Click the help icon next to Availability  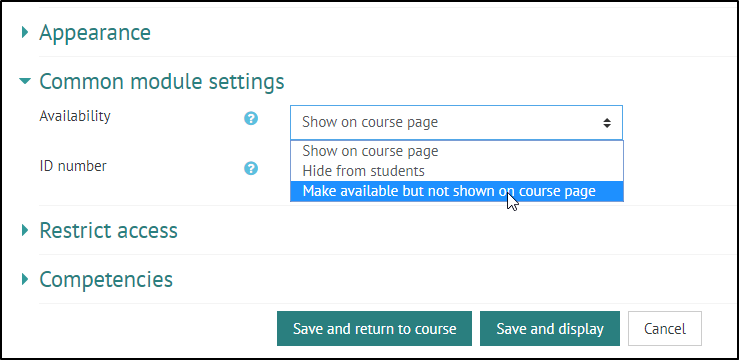[251, 119]
